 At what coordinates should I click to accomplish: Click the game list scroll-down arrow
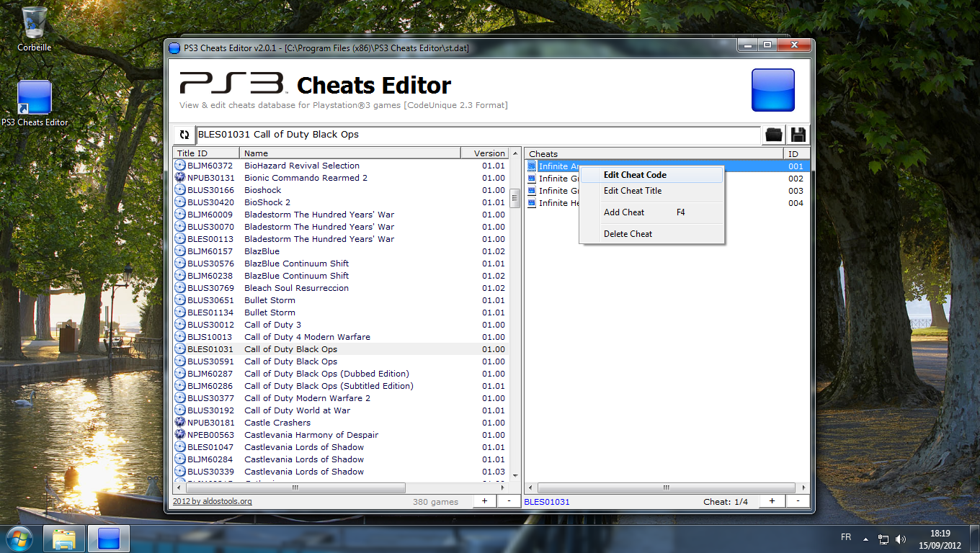click(514, 476)
